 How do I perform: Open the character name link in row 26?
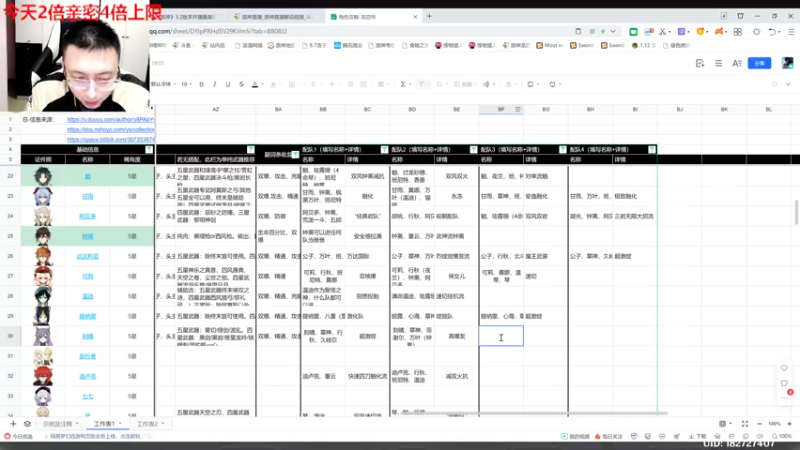(x=87, y=257)
